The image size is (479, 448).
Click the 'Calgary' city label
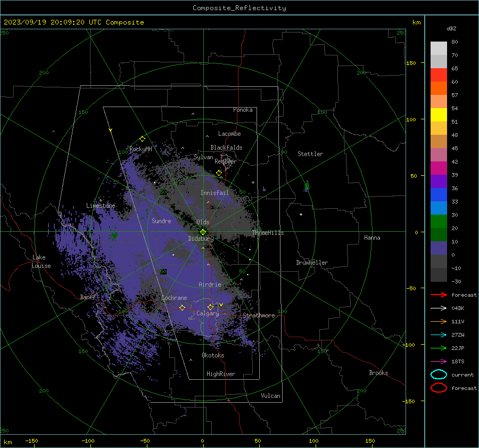(208, 313)
